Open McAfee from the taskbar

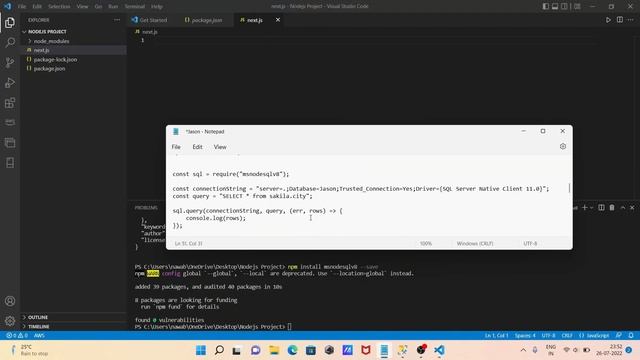click(x=366, y=350)
